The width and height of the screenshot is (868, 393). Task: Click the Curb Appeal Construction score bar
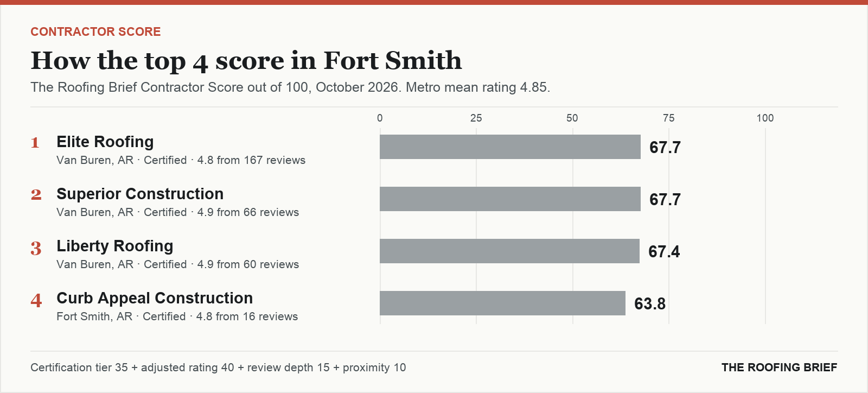click(502, 303)
